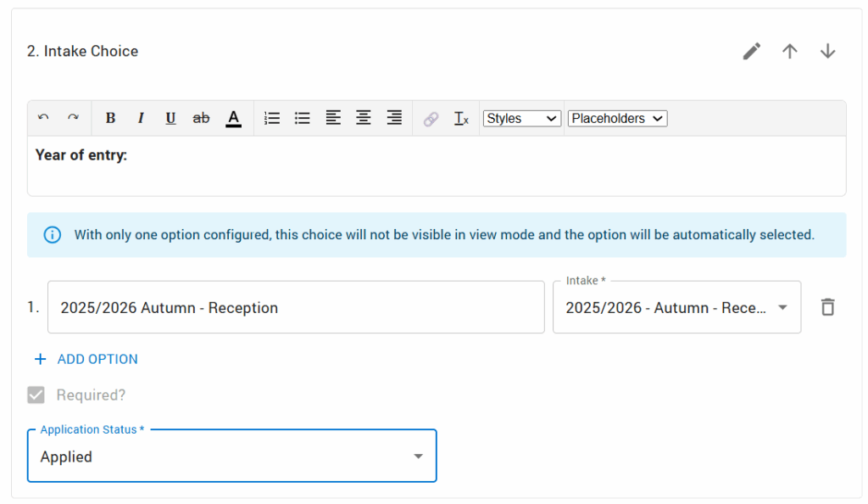
Task: Move section up with the up arrow
Action: (x=790, y=51)
